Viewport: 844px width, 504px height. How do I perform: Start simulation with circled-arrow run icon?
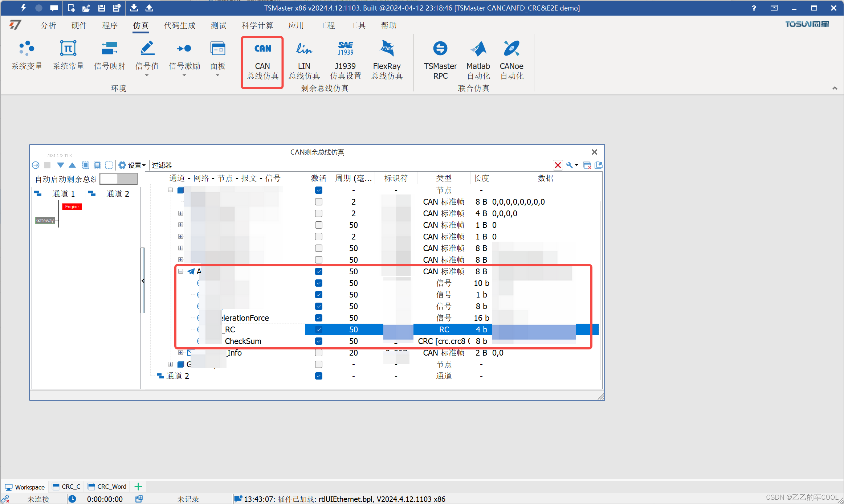36,165
